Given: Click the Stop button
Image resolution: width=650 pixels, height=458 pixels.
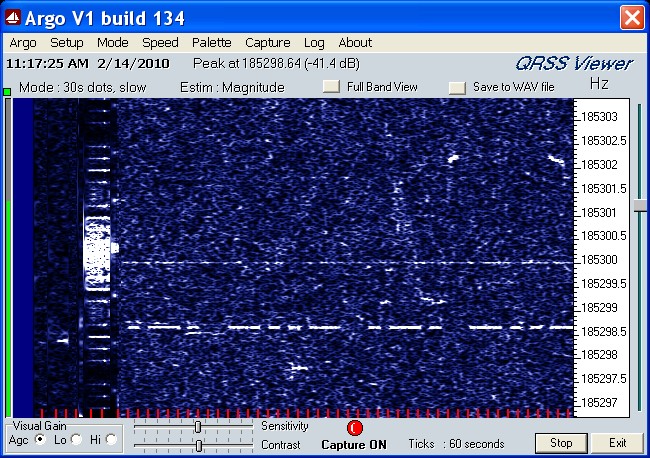Looking at the screenshot, I should (561, 443).
